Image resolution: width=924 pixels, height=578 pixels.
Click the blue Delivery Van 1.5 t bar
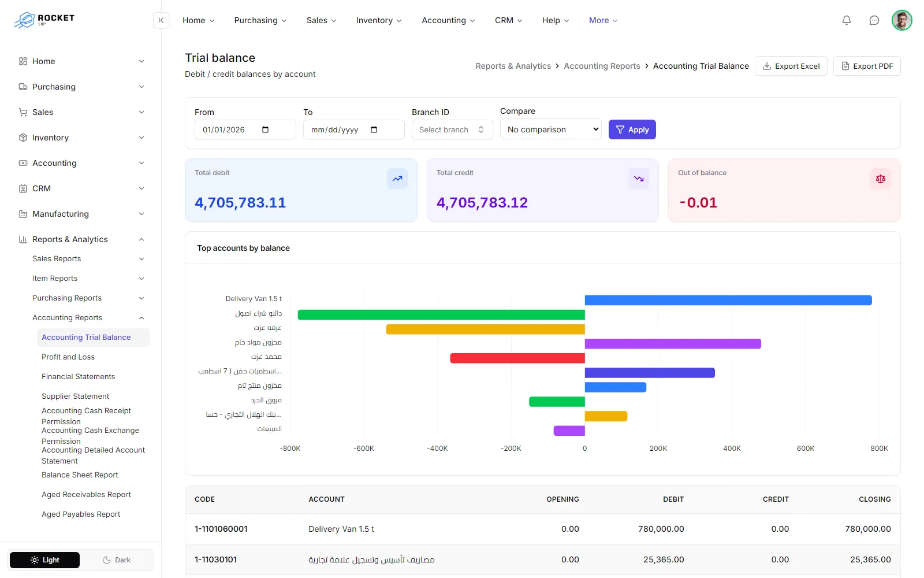[x=728, y=300]
